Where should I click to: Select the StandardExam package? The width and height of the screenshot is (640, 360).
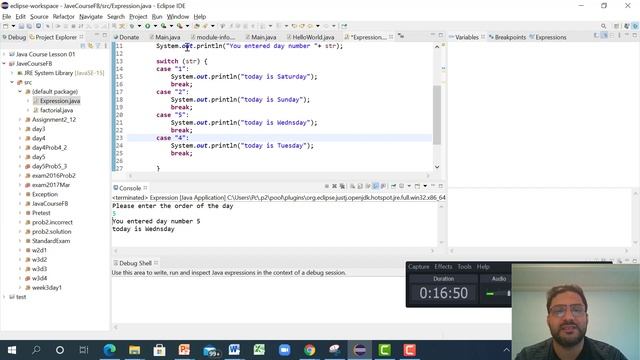click(x=51, y=241)
